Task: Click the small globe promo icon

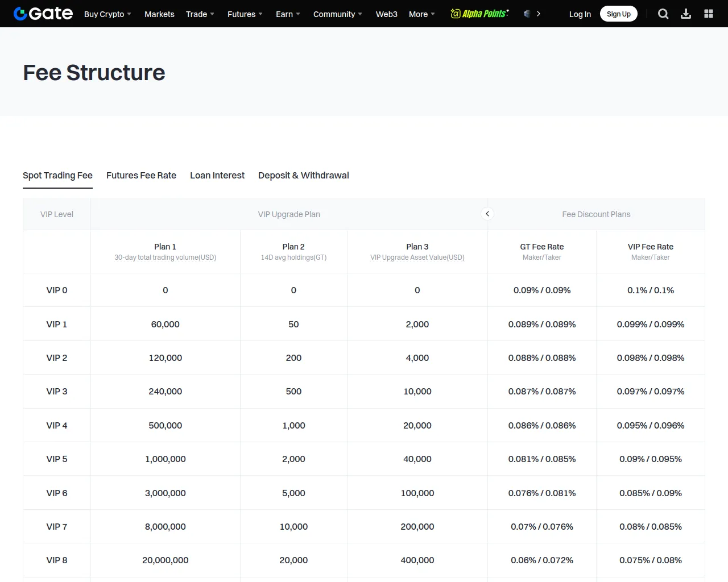Action: click(527, 14)
